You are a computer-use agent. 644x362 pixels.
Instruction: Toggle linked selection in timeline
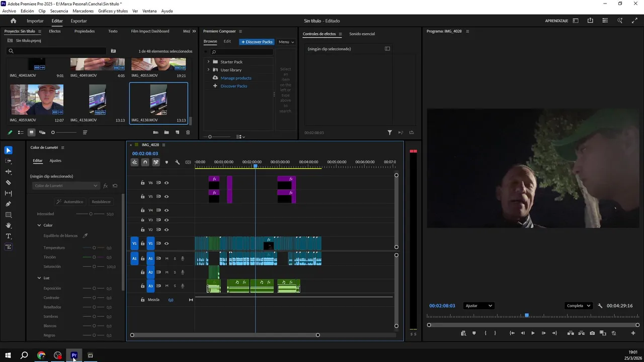tap(156, 162)
